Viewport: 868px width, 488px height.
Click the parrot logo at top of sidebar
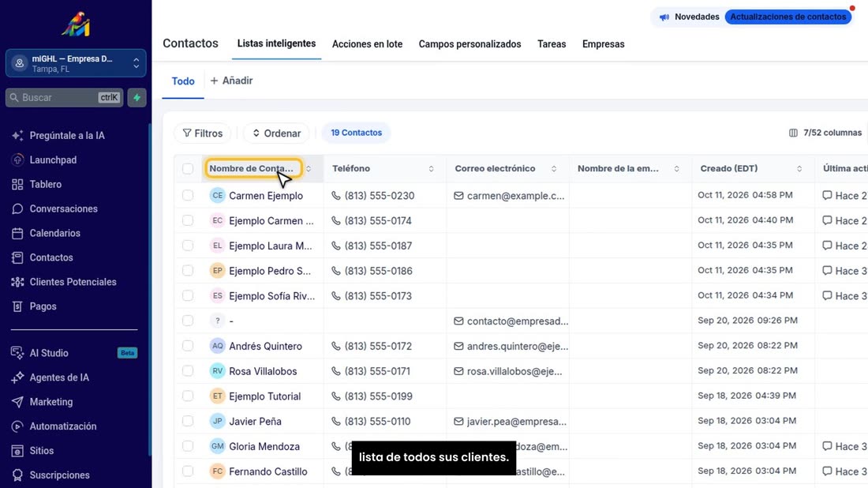(x=76, y=24)
